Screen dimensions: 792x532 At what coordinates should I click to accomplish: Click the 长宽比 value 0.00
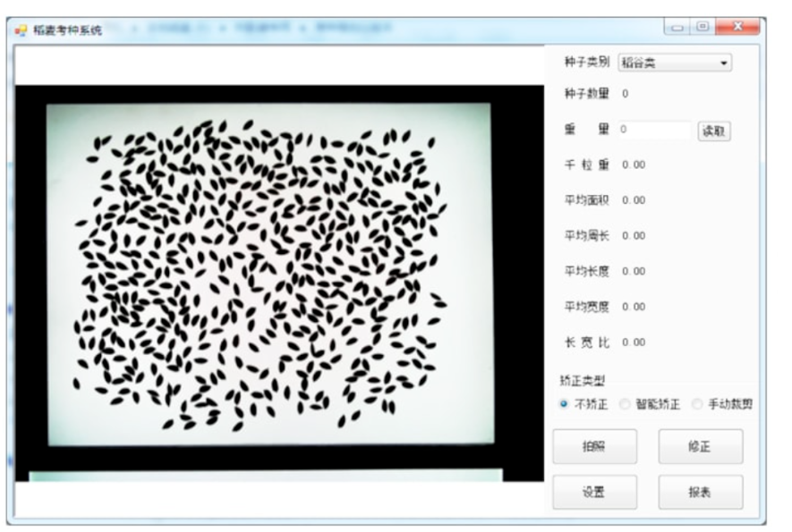pos(634,342)
